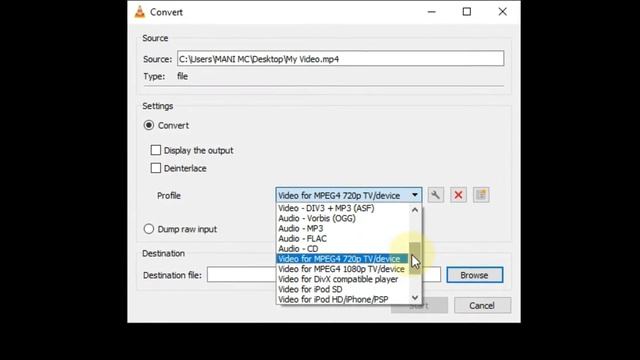Pick Video for MPEG4 1080p TV/device
This screenshot has width=640, height=360.
tap(343, 269)
